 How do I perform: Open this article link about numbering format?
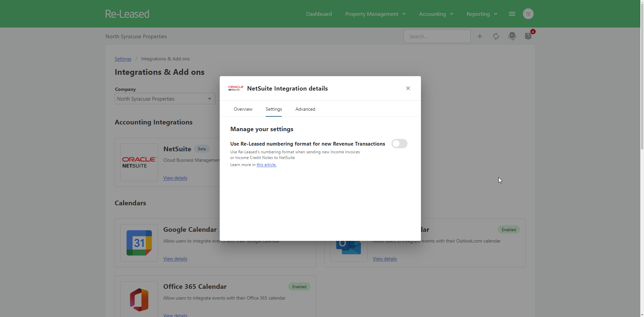[x=266, y=165]
